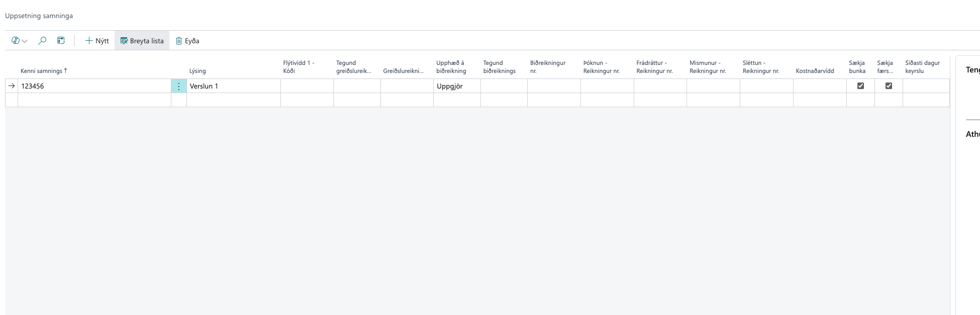Click the analyze view icon

pos(61,41)
